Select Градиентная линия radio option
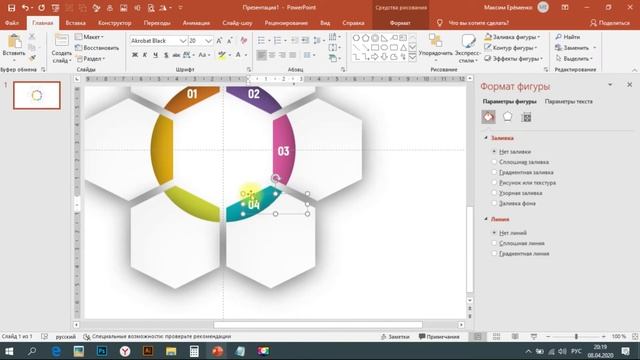This screenshot has height=360, width=640. pos(494,253)
